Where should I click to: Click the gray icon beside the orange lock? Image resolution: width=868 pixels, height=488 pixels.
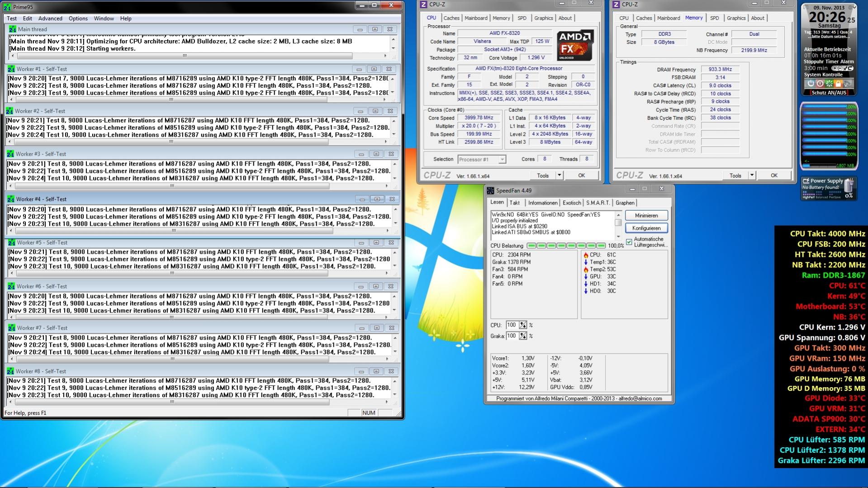(847, 84)
